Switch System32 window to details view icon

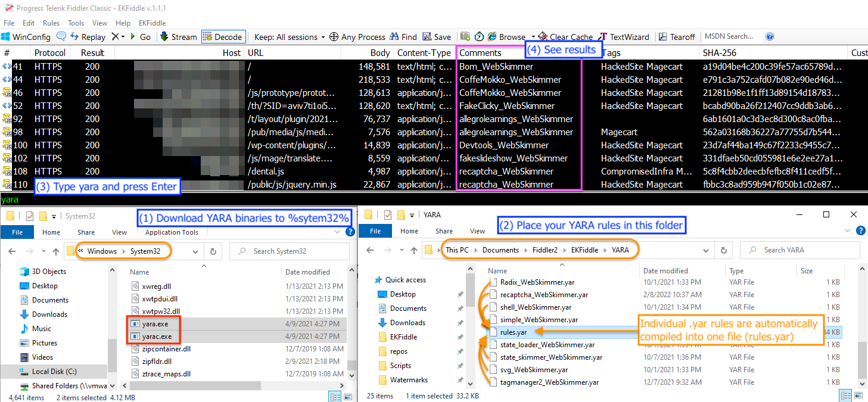pos(336,397)
